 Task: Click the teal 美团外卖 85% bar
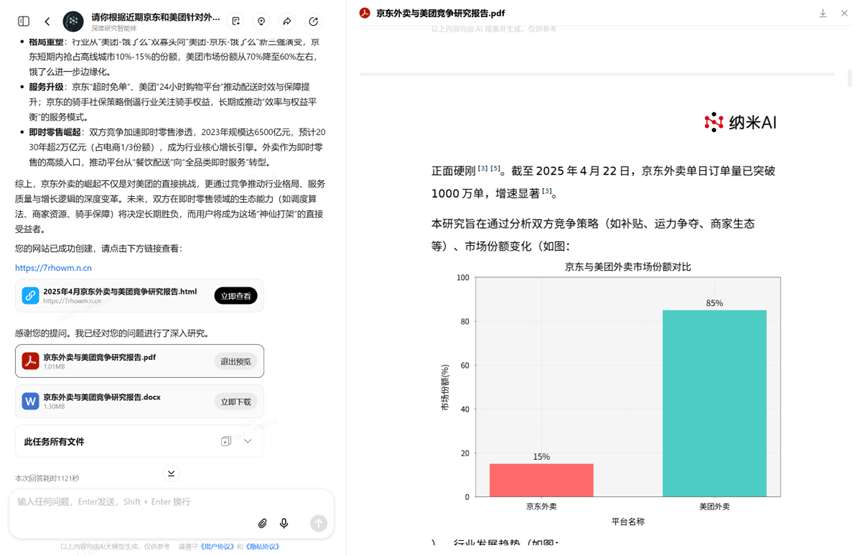(714, 403)
